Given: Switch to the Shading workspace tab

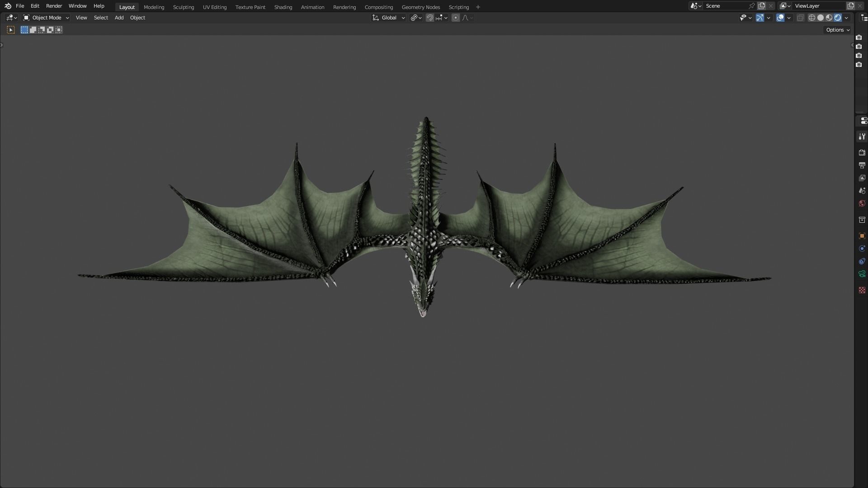Looking at the screenshot, I should (x=283, y=7).
